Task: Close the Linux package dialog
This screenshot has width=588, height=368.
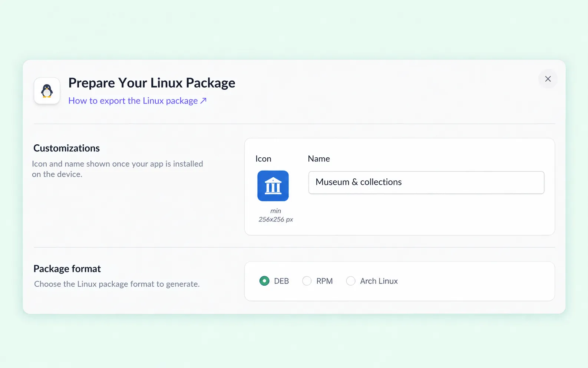Action: 548,79
